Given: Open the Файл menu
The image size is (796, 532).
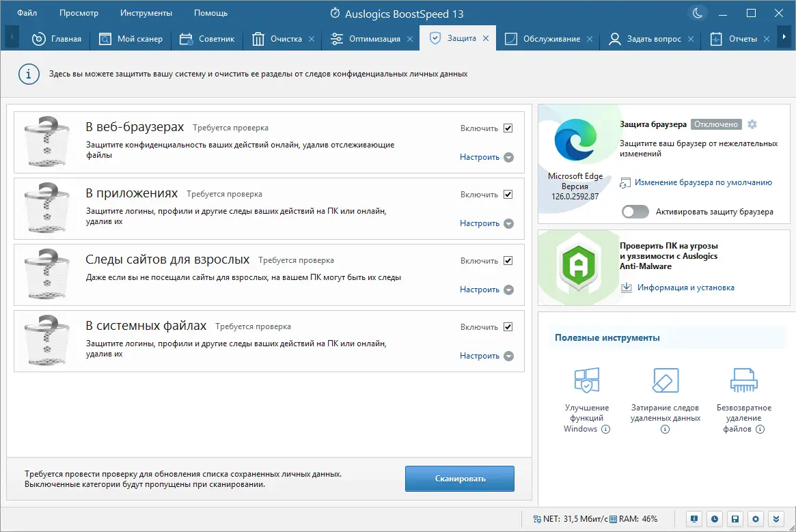Looking at the screenshot, I should (27, 13).
